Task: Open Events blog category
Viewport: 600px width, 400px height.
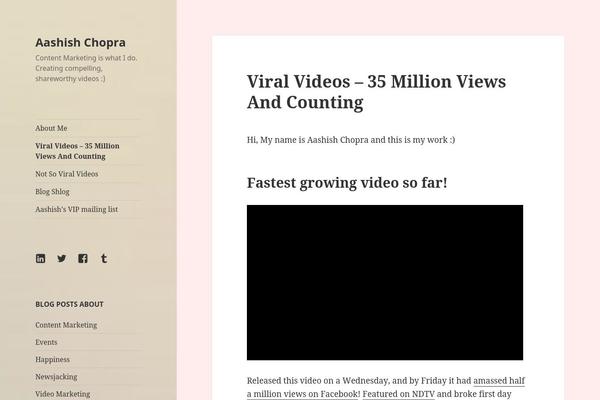Action: (46, 342)
